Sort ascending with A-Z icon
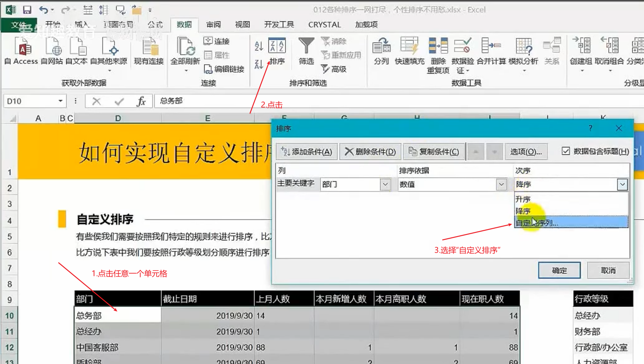 coord(259,46)
